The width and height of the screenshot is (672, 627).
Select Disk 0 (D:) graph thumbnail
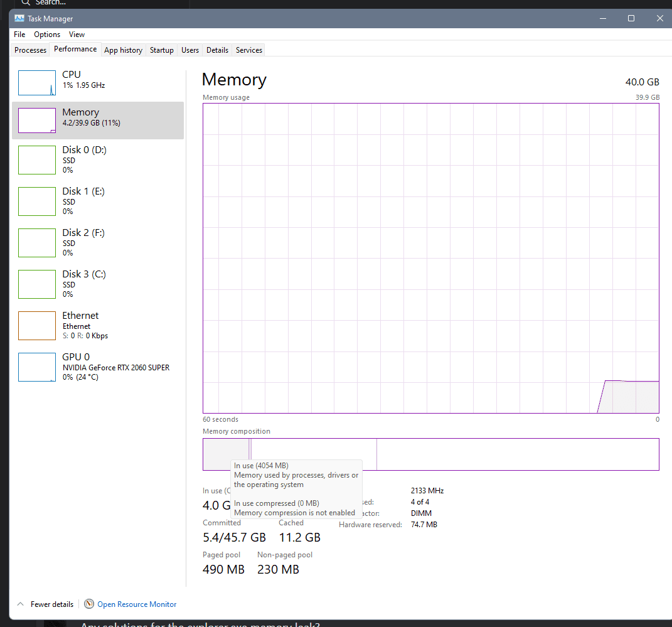click(x=37, y=160)
